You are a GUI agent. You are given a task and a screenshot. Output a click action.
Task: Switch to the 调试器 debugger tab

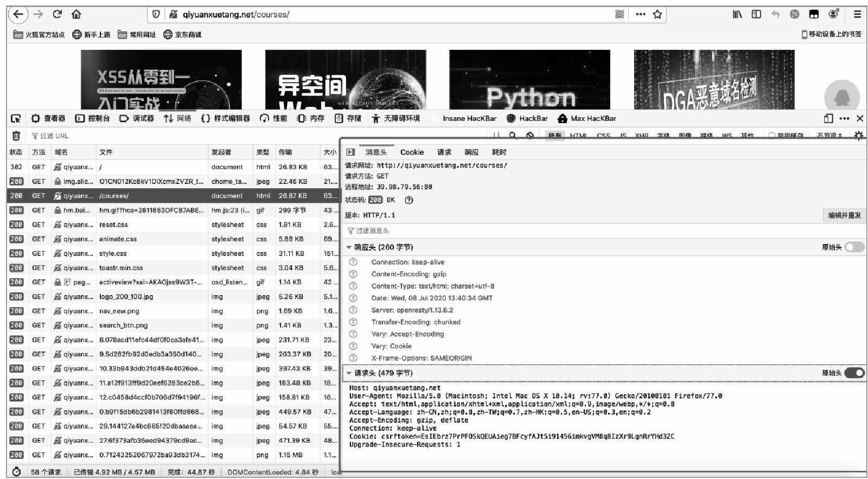tap(137, 118)
